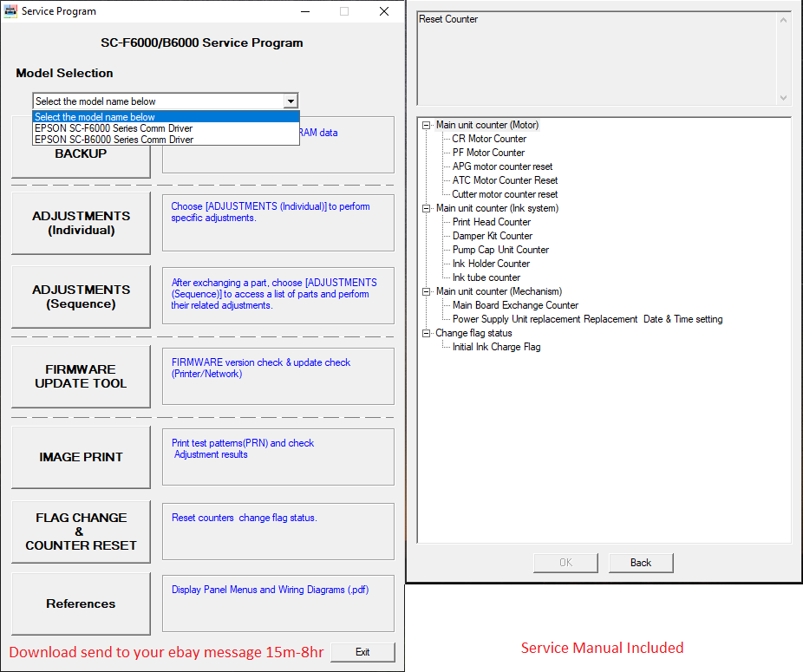Screen dimensions: 803x672
Task: Open ADJUSTMENTS (Sequence)
Action: [x=81, y=297]
